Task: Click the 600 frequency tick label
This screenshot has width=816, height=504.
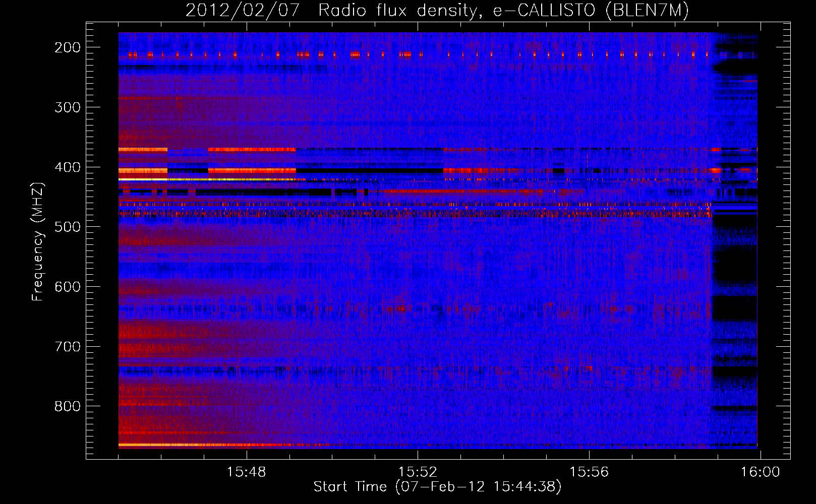Action: (67, 287)
